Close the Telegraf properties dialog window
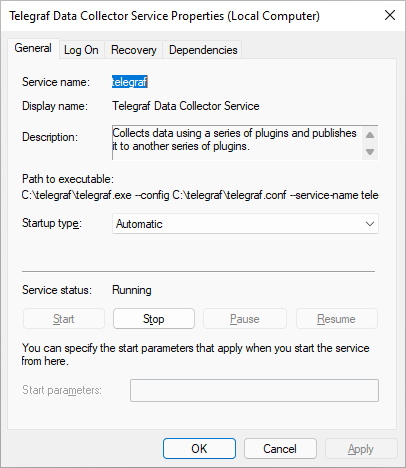The width and height of the screenshot is (406, 468). point(390,15)
